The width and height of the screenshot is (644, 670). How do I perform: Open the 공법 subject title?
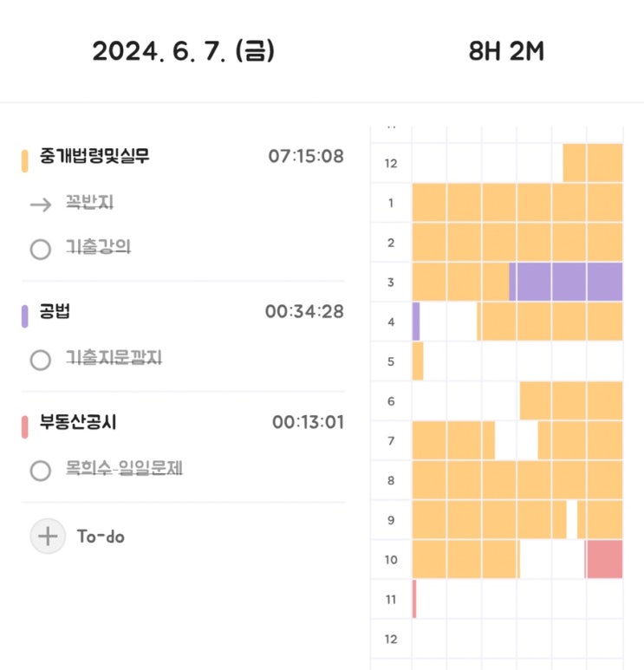coord(56,312)
